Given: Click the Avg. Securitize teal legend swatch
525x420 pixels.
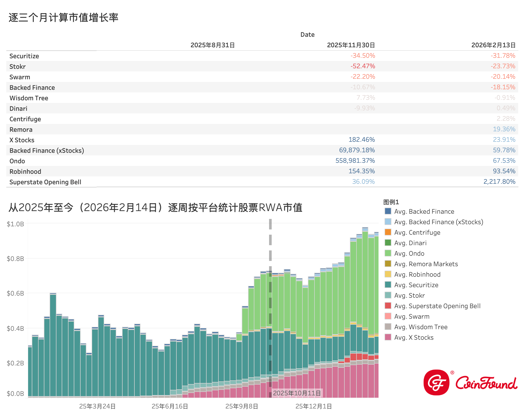Looking at the screenshot, I should tap(388, 285).
